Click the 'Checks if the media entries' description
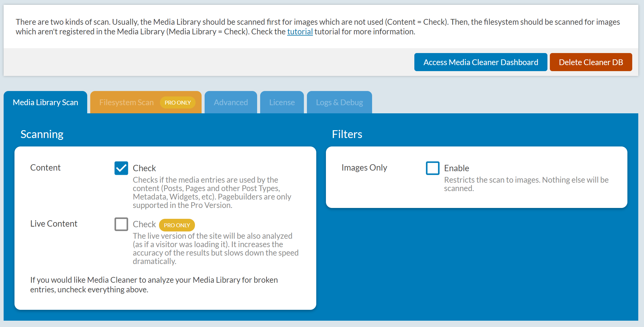The height and width of the screenshot is (327, 644). pos(212,193)
